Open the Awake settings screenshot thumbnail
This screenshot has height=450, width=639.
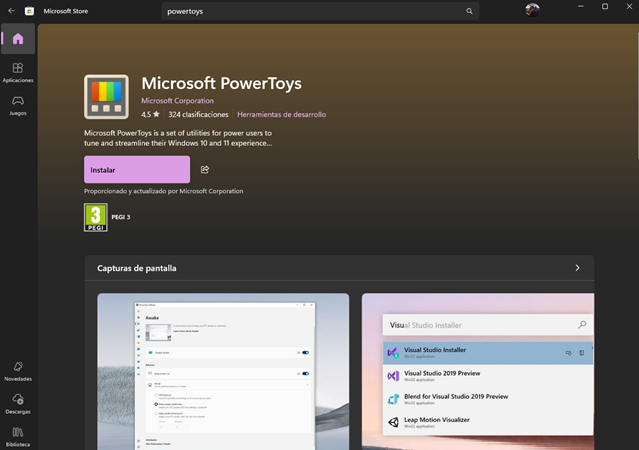pyautogui.click(x=223, y=371)
